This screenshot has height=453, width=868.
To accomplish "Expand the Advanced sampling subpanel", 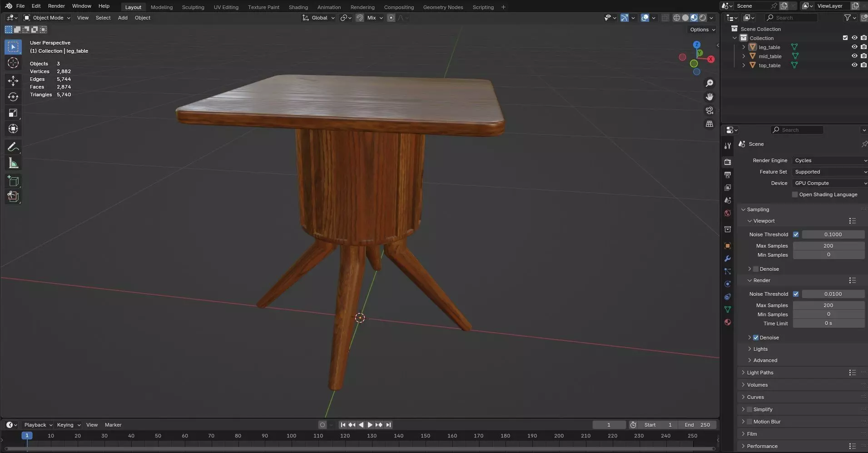I will tap(765, 360).
